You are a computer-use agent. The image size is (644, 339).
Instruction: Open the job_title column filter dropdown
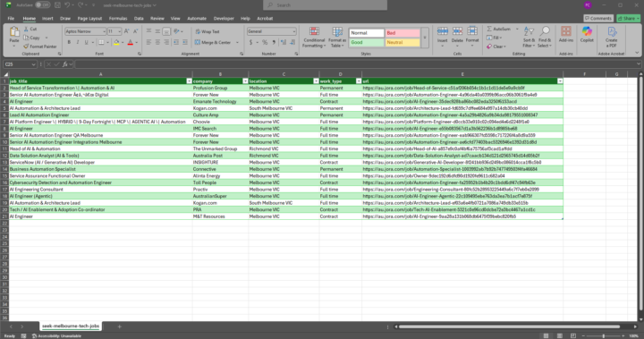pos(189,81)
